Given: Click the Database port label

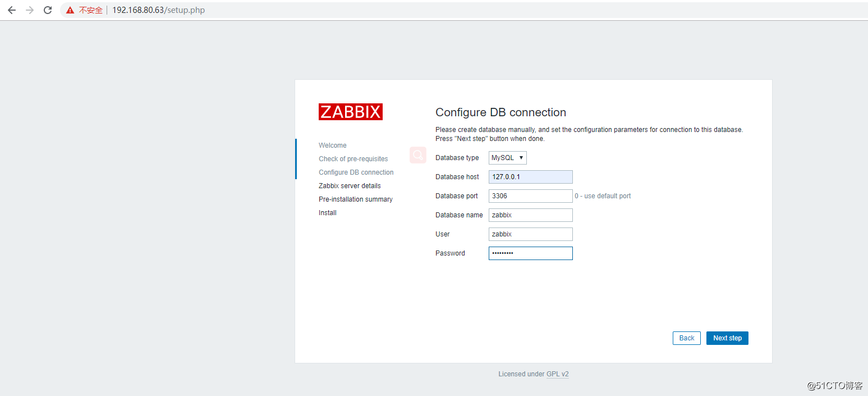Looking at the screenshot, I should (x=457, y=196).
